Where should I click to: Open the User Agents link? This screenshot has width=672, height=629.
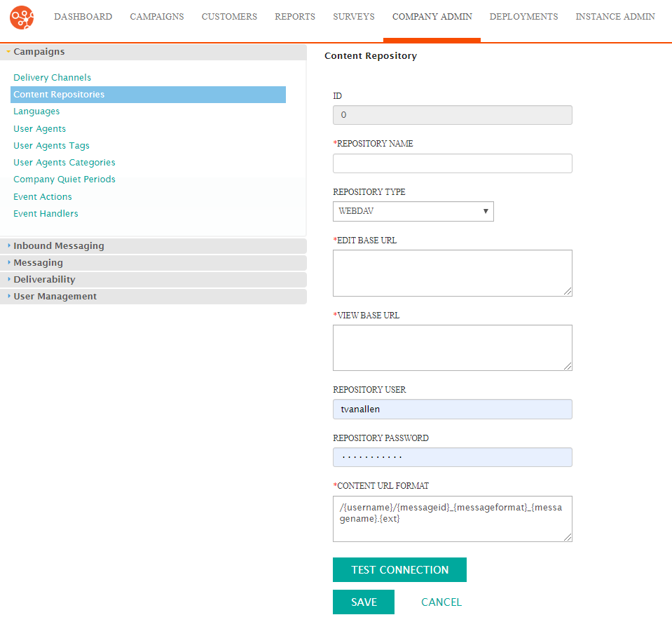[x=39, y=128]
